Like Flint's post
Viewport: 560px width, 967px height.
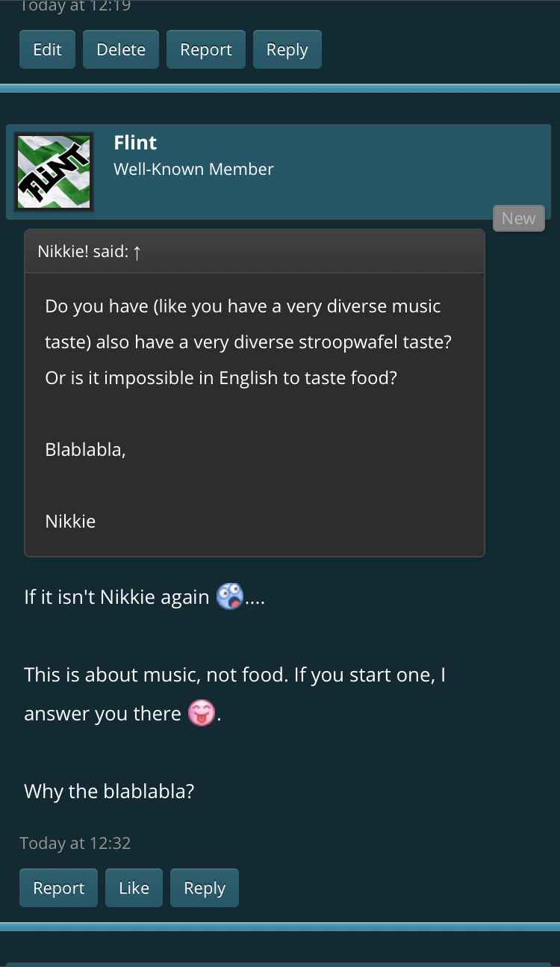[x=134, y=888]
